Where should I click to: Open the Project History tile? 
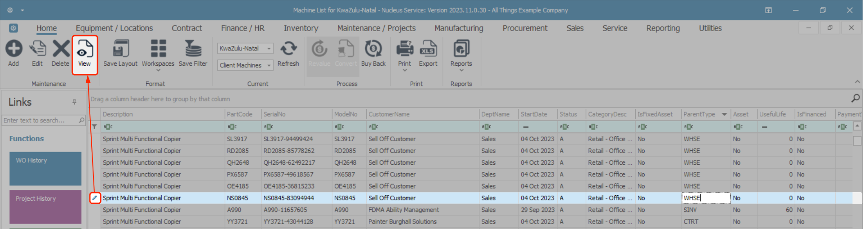pyautogui.click(x=45, y=207)
